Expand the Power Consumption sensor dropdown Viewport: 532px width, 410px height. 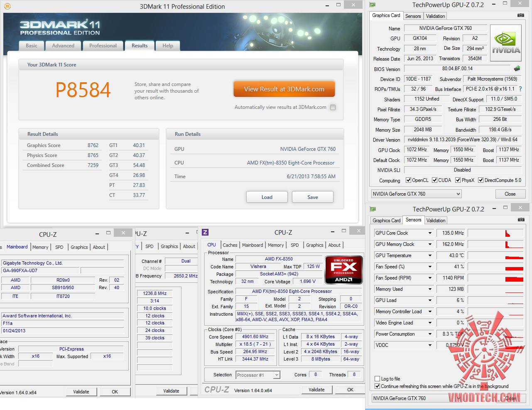(x=430, y=334)
